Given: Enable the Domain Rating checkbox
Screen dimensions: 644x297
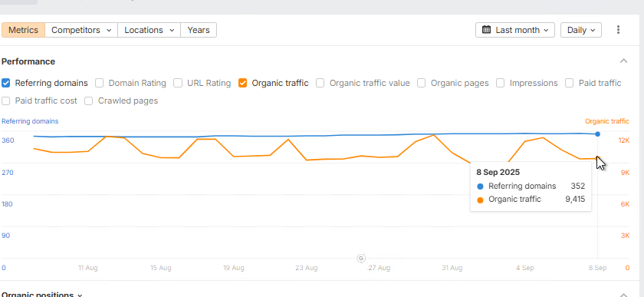Looking at the screenshot, I should coord(100,83).
